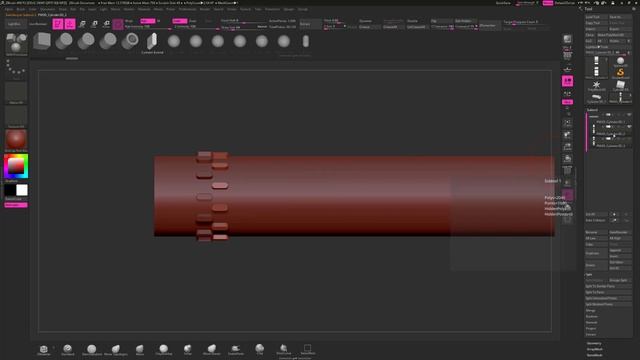Toggle the Live Boolean button
The height and width of the screenshot is (360, 640).
(x=38, y=24)
